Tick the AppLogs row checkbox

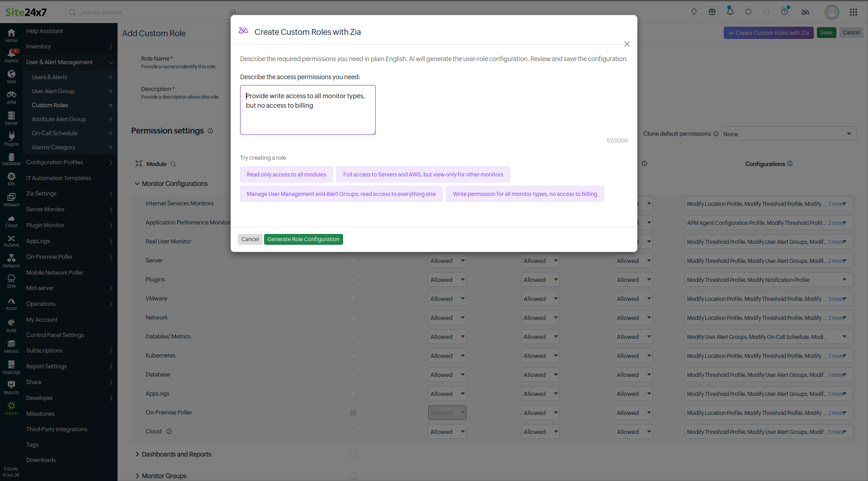(x=353, y=394)
